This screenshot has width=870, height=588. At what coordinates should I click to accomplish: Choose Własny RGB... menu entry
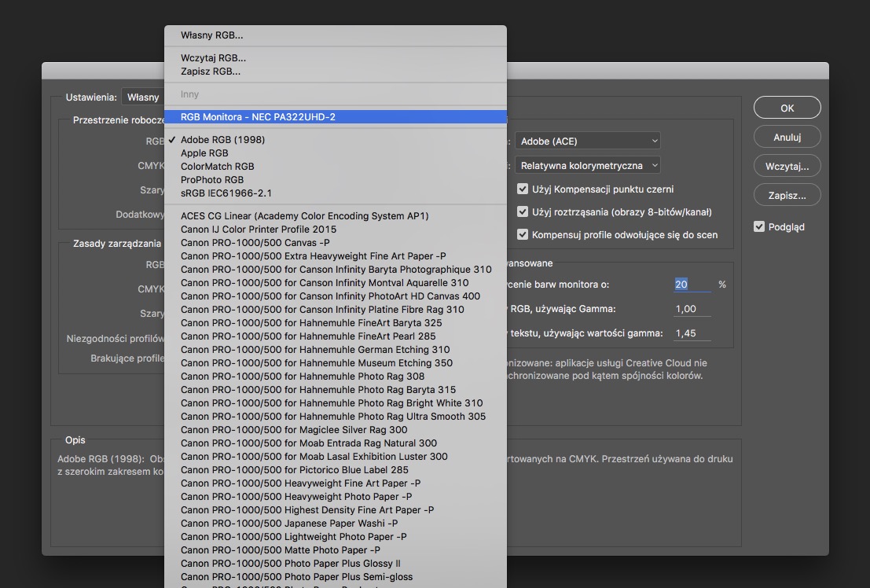(x=212, y=35)
